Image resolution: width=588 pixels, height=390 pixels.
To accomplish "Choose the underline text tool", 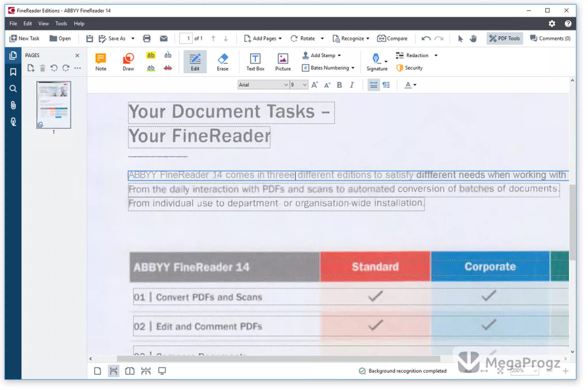I will [x=151, y=68].
